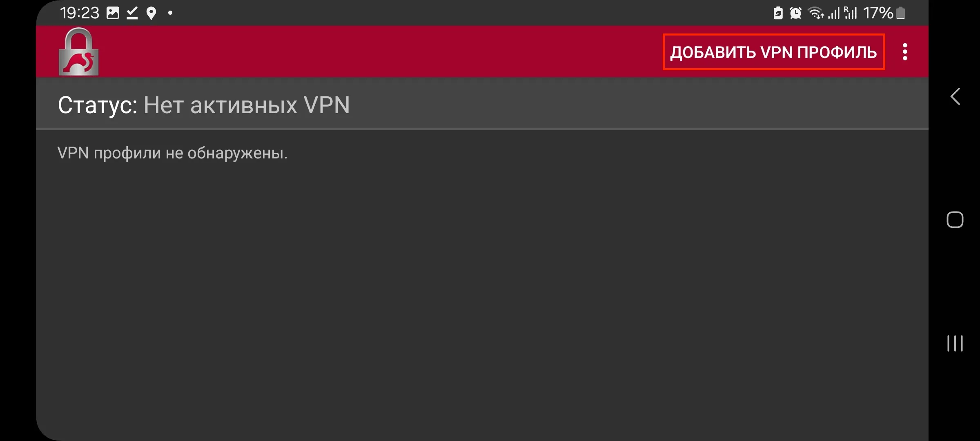Tap the VPN профили не обнаружены message
Image resolution: width=980 pixels, height=441 pixels.
(172, 153)
